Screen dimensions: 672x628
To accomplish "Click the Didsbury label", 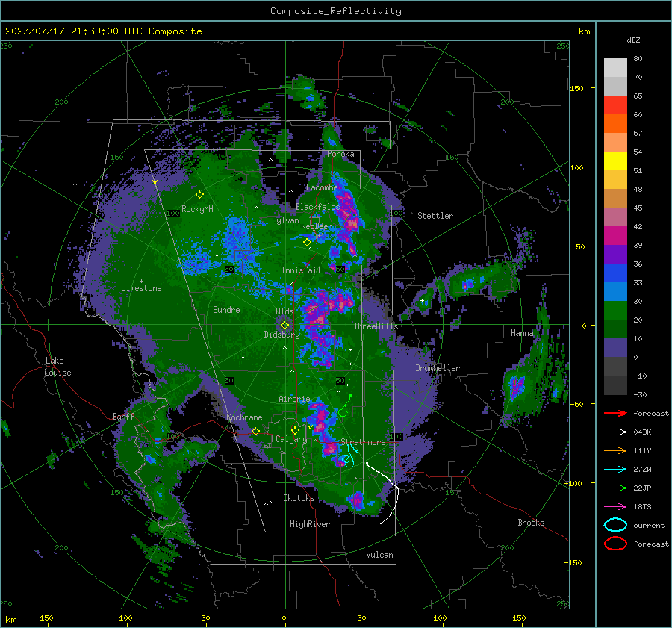I will (281, 335).
